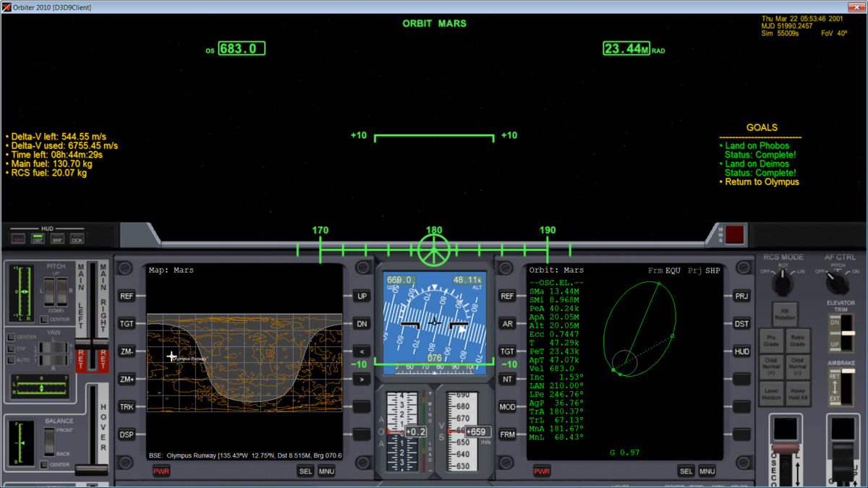Click Olympus Runway marker on map
Image resolution: width=868 pixels, height=488 pixels.
pyautogui.click(x=171, y=356)
